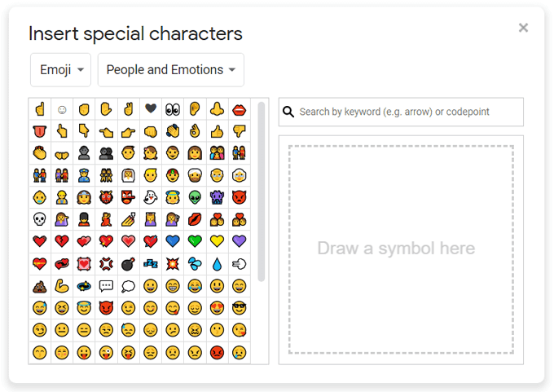This screenshot has height=392, width=554.
Task: Click inside the Draw a symbol area
Action: pyautogui.click(x=401, y=249)
